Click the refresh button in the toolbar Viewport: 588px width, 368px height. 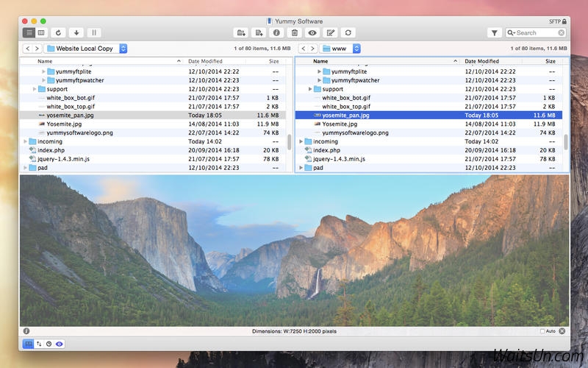click(60, 32)
